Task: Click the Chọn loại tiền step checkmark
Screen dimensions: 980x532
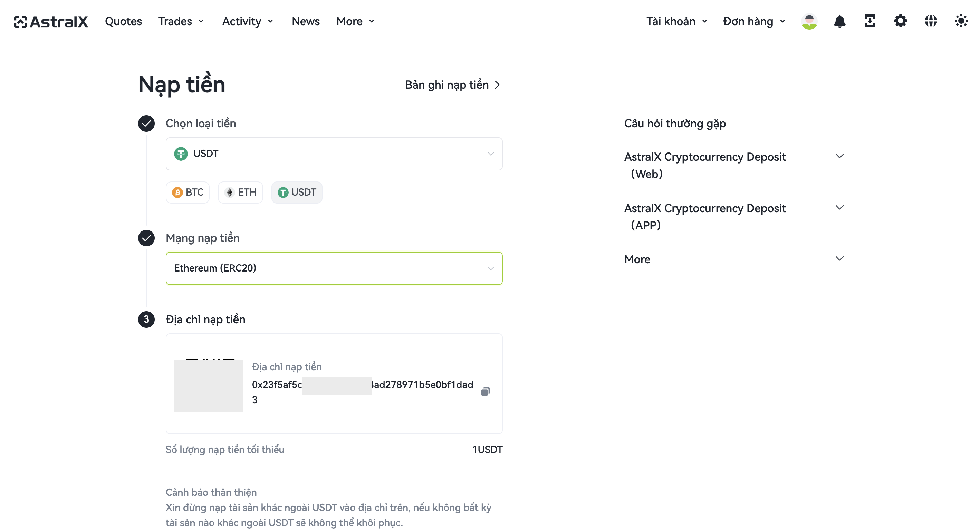Action: click(x=146, y=124)
